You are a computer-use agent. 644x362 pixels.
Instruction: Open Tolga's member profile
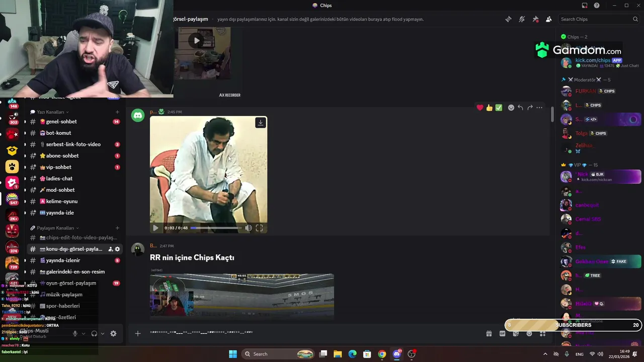click(x=601, y=133)
